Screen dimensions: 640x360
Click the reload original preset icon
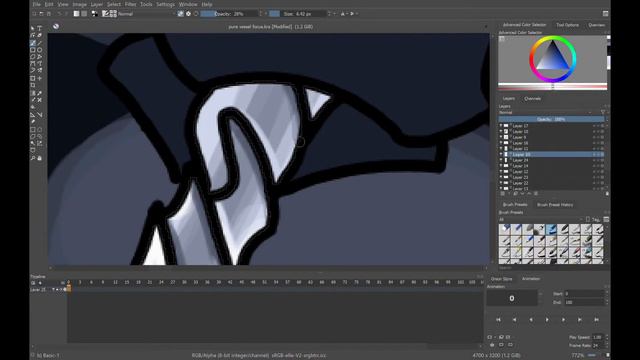[x=196, y=14]
